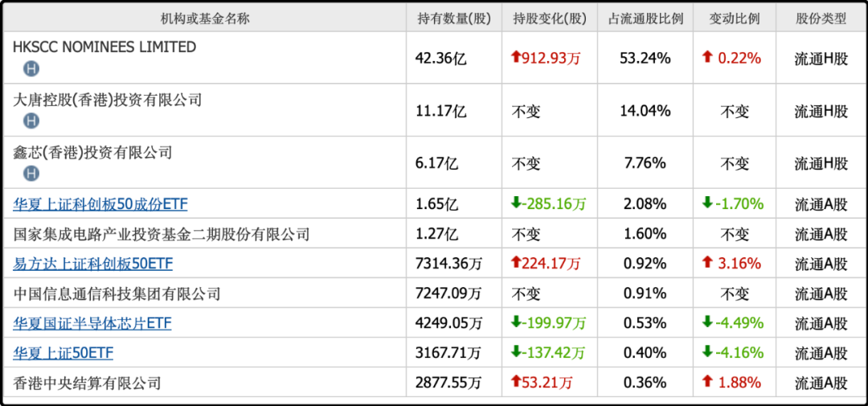Click the red up arrow beside 53.21万
The height and width of the screenshot is (406, 868).
click(516, 382)
